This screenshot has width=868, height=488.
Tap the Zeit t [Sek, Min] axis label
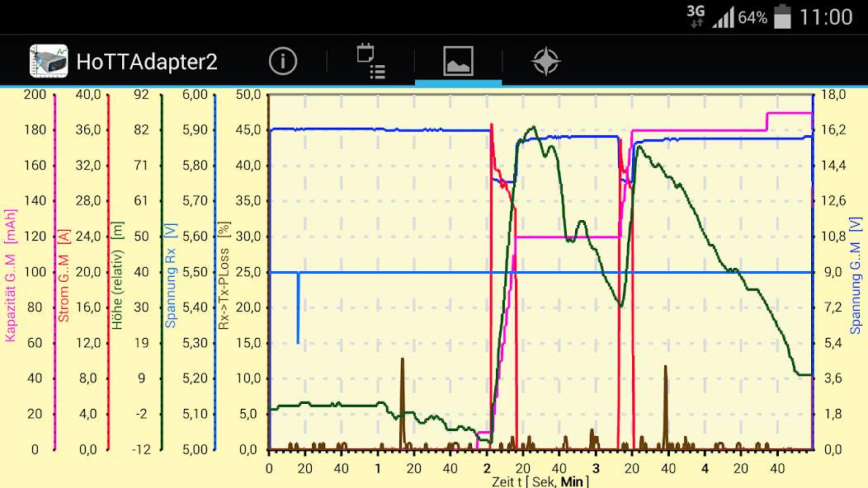pos(540,481)
